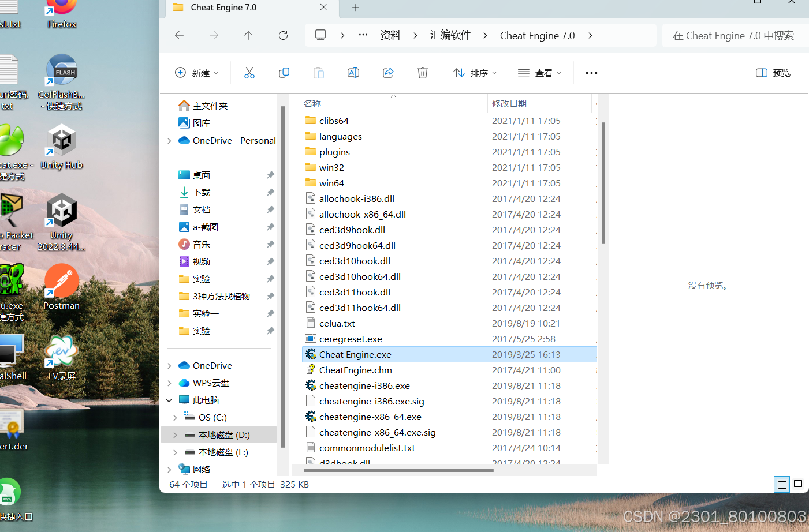Image resolution: width=809 pixels, height=532 pixels.
Task: Select CheatEngine.chm help file
Action: [355, 370]
